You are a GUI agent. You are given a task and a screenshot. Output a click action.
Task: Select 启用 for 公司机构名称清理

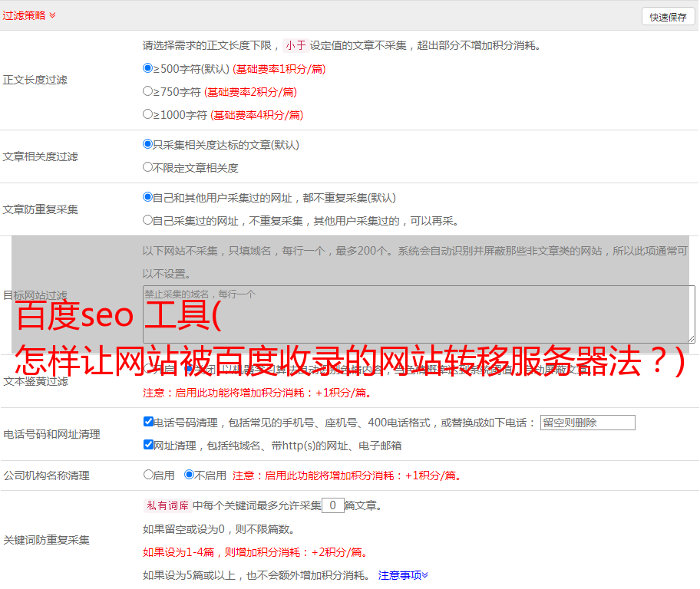tap(148, 475)
